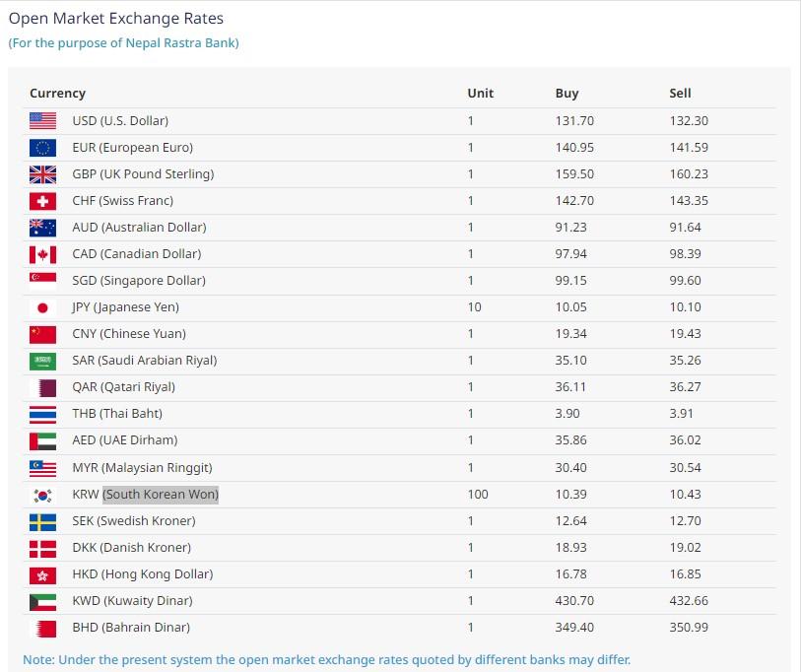
Task: Click the USD buy rate 131.70
Action: pos(574,121)
